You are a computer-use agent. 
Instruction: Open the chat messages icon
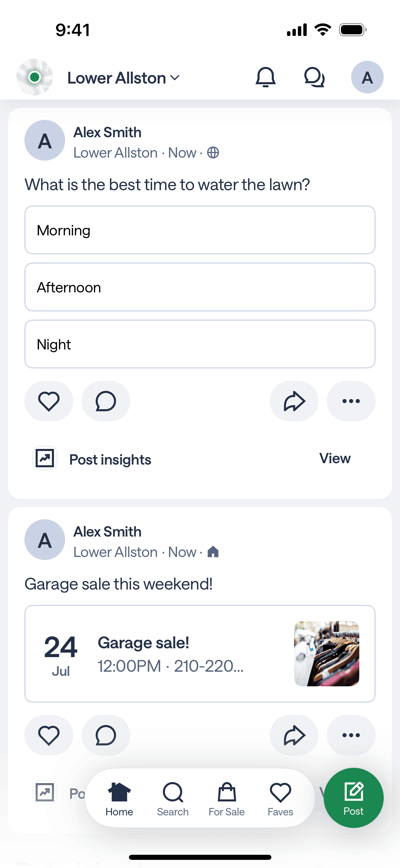coord(314,77)
